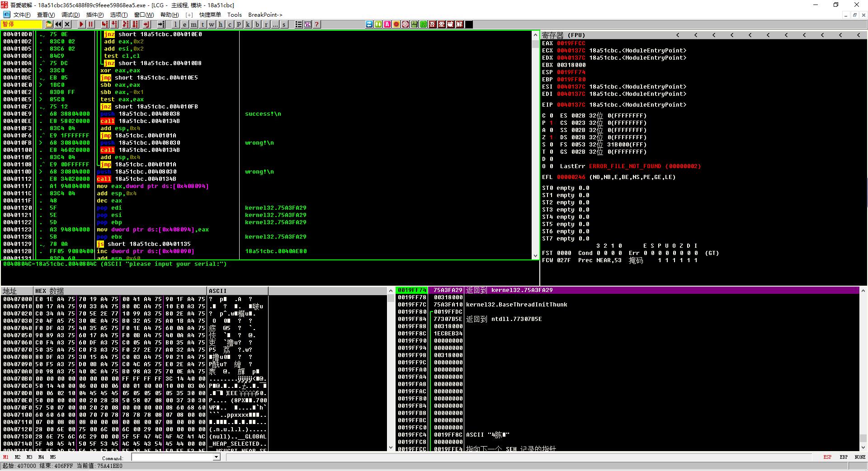Restart the program with the rewind icon
This screenshot has width=868, height=471.
point(58,24)
